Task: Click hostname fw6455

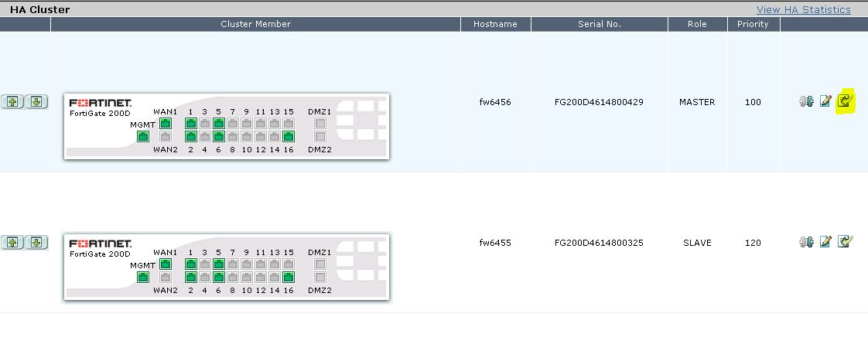Action: (x=495, y=243)
